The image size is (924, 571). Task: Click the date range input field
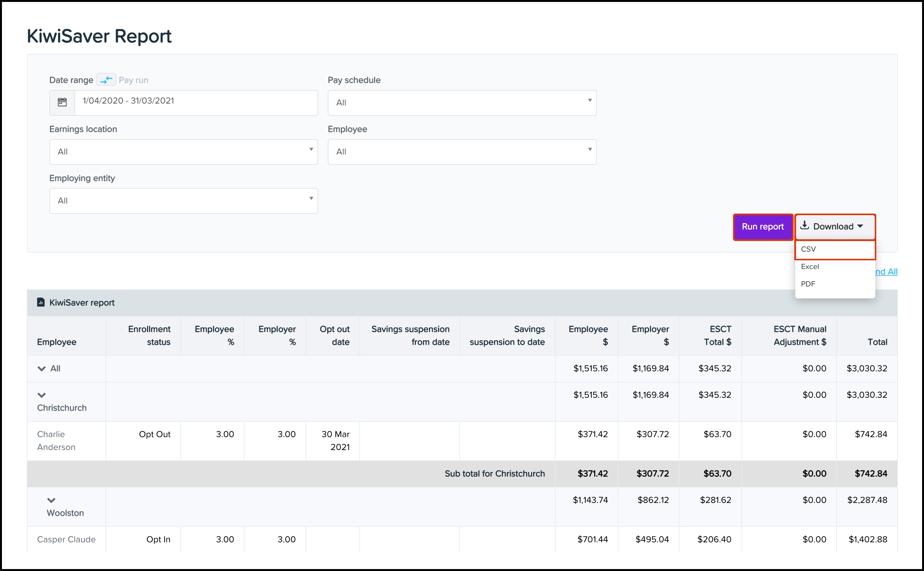coord(196,102)
